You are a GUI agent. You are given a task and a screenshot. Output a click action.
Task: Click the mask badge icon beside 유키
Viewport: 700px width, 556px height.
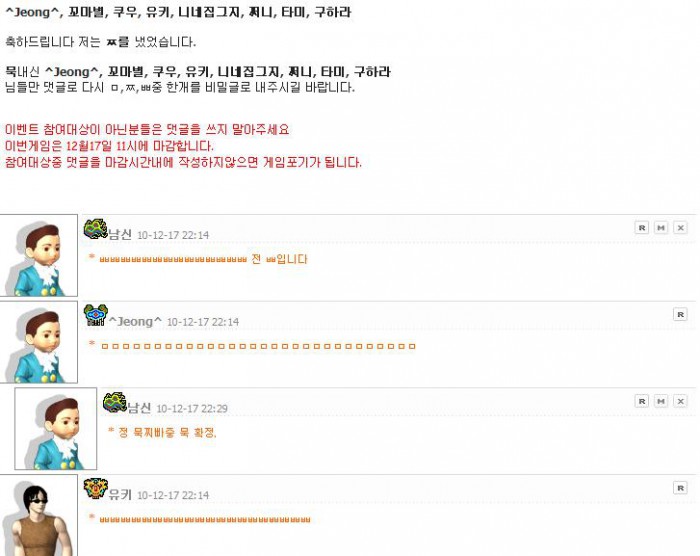pos(96,489)
